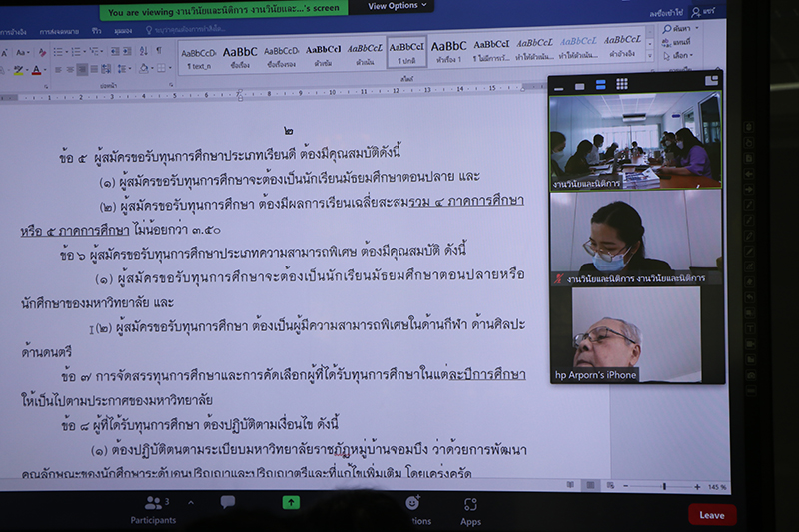Apply the bold AaBbCcI style
Image resolution: width=799 pixels, height=532 pixels.
tap(323, 56)
